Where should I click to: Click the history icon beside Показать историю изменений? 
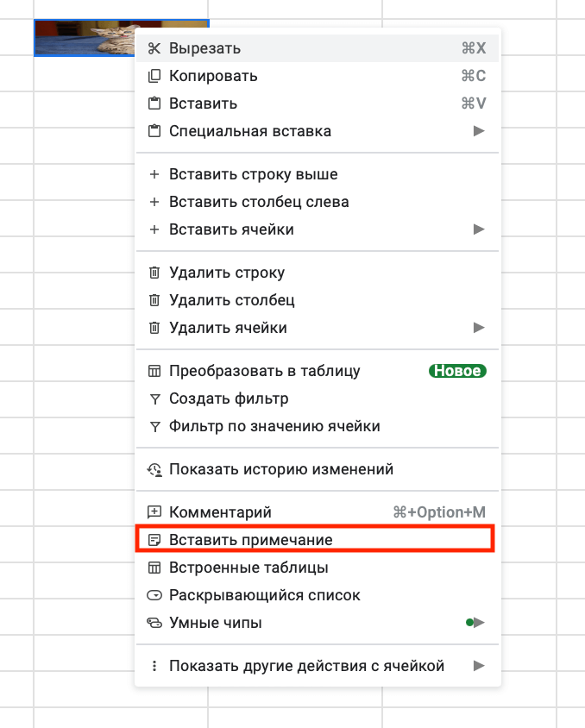(154, 469)
